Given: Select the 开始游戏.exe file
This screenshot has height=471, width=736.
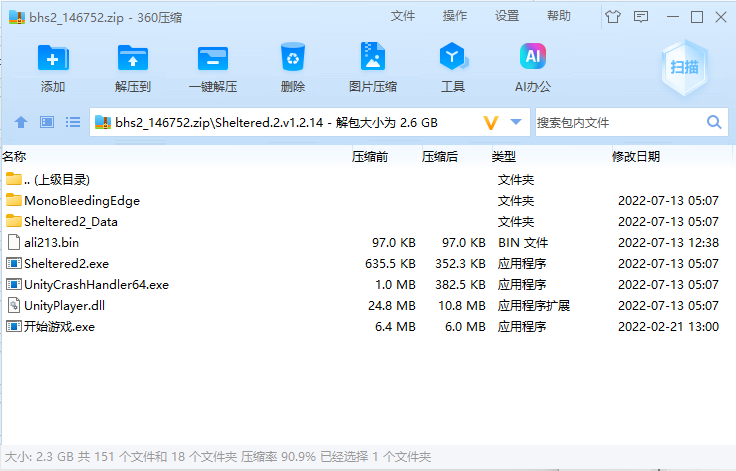Looking at the screenshot, I should (x=367, y=326).
